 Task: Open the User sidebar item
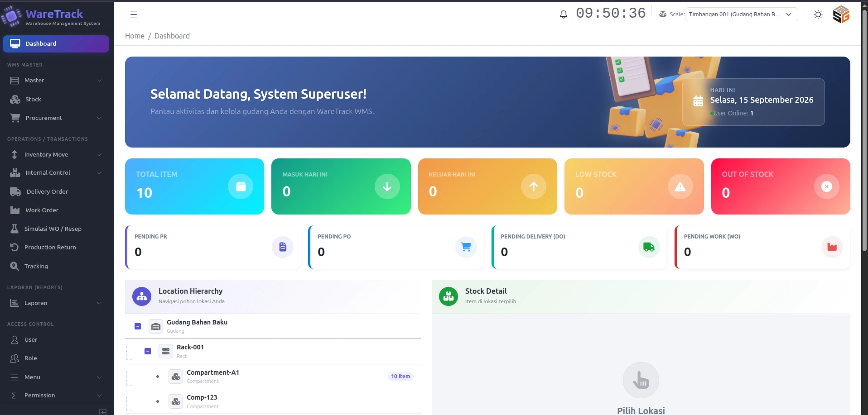[56, 340]
